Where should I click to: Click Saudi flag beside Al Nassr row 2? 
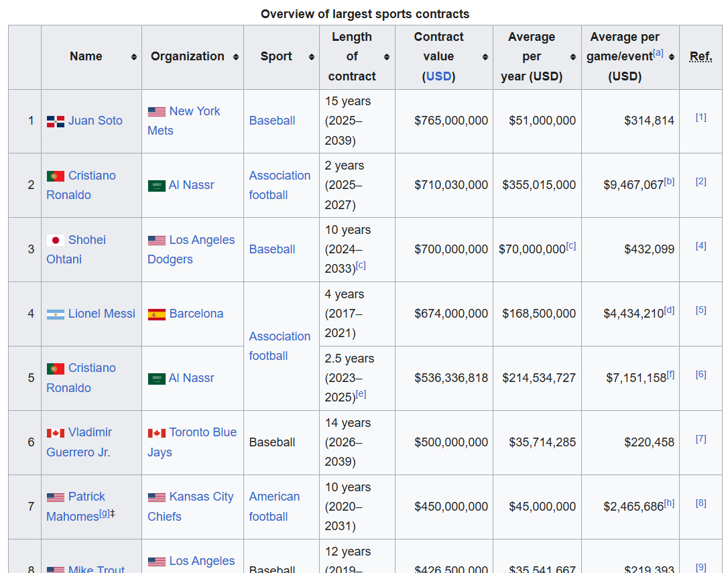click(x=156, y=186)
